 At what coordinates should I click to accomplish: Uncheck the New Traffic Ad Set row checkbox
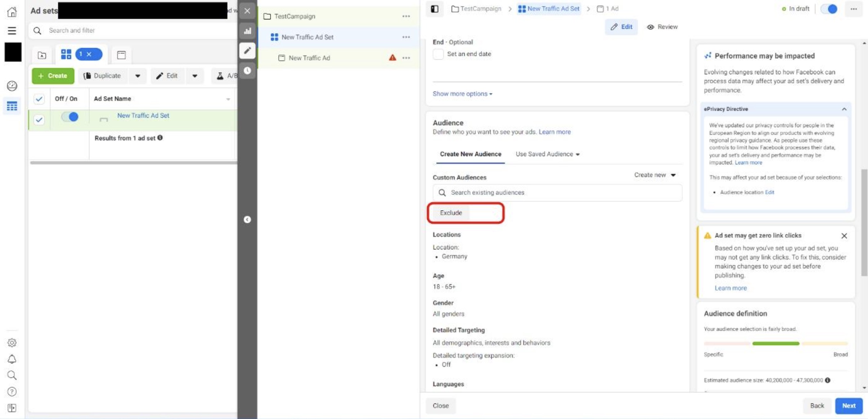(39, 120)
